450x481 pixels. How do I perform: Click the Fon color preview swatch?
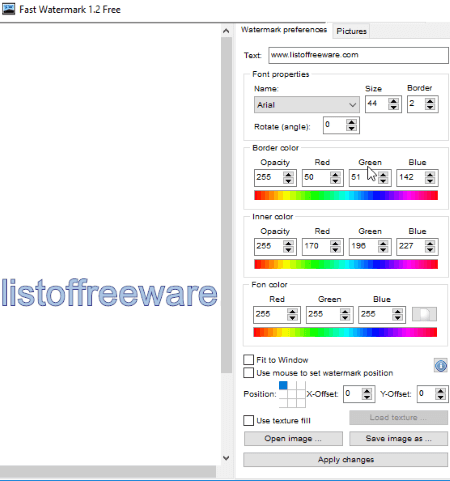pos(424,314)
